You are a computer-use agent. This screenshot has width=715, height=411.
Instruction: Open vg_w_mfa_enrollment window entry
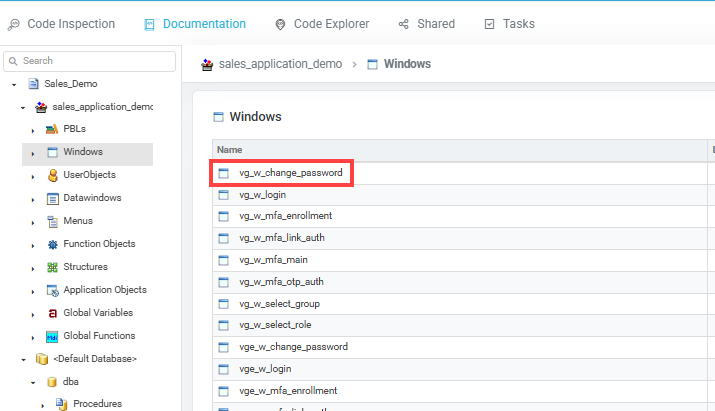(x=285, y=216)
